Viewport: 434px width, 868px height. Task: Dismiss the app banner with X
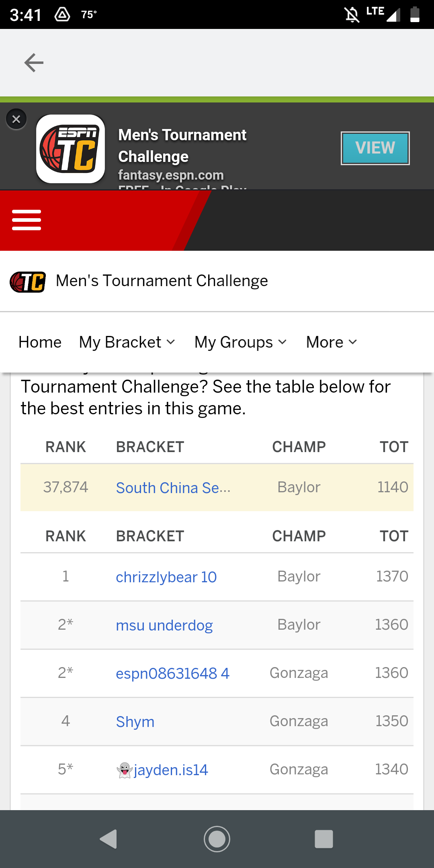[x=16, y=119]
